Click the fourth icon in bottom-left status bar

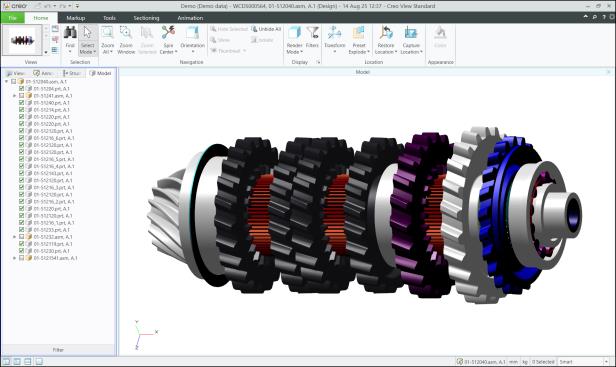point(38,361)
